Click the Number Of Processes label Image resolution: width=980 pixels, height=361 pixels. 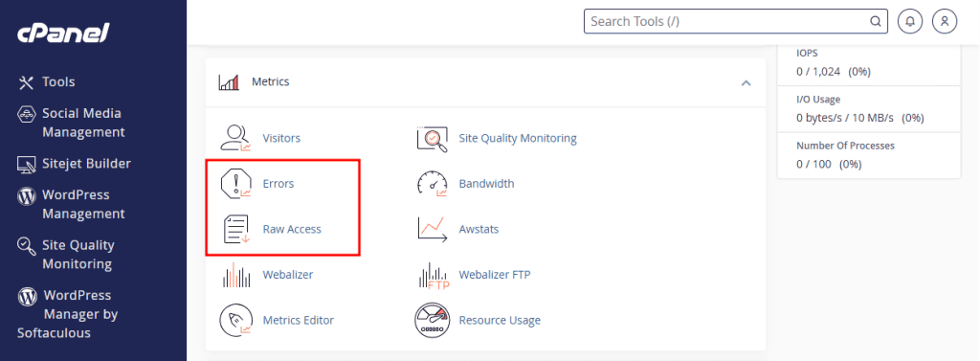click(x=845, y=146)
